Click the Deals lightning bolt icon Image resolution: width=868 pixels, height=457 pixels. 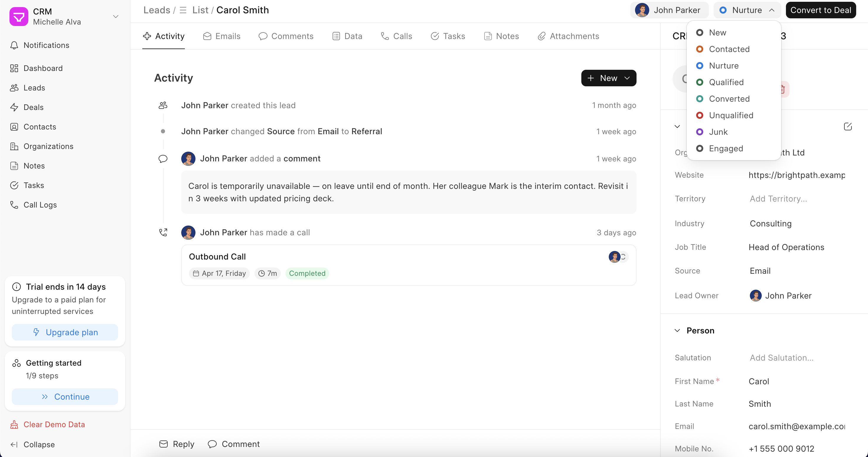[14, 107]
